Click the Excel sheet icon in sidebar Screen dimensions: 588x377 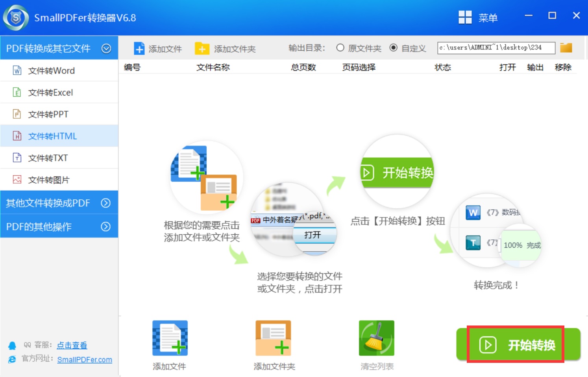[17, 92]
